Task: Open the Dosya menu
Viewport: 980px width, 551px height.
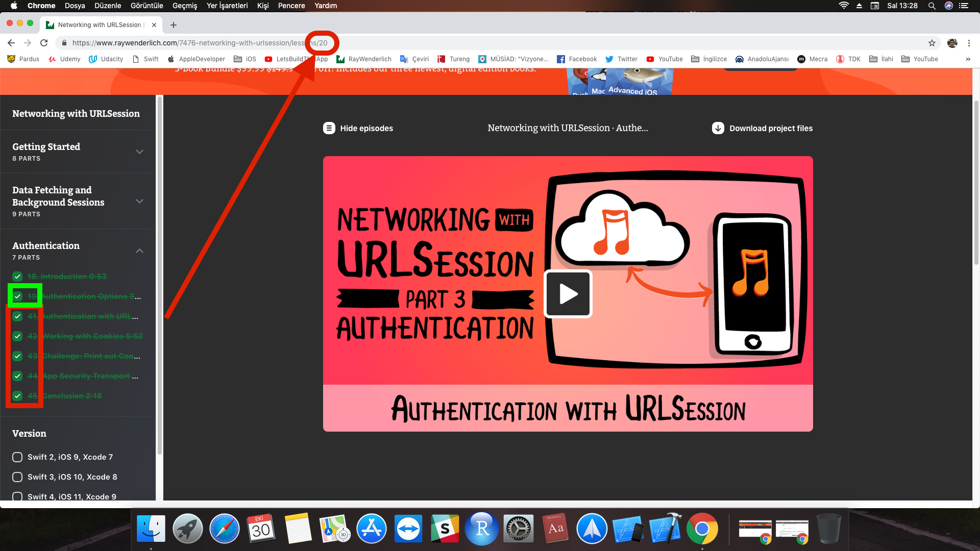Action: (75, 6)
